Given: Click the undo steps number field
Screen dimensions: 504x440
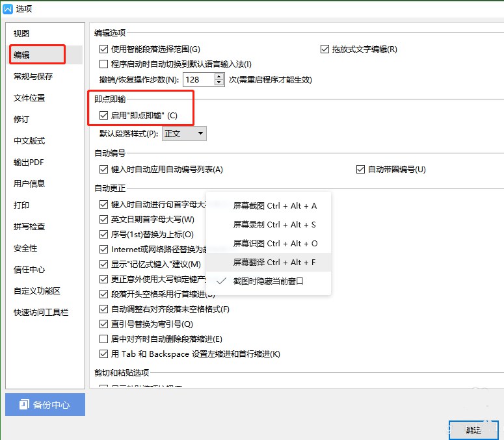Looking at the screenshot, I should pyautogui.click(x=198, y=80).
